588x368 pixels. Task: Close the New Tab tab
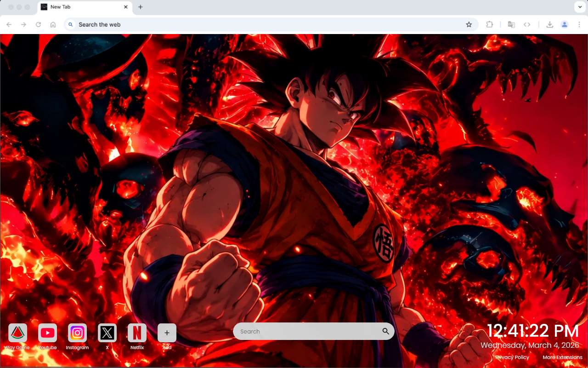click(126, 7)
